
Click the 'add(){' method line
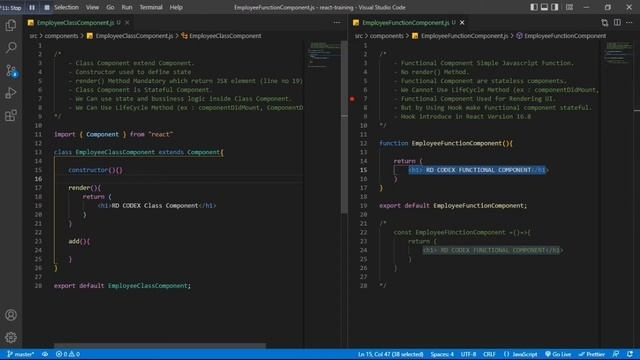[x=79, y=241]
